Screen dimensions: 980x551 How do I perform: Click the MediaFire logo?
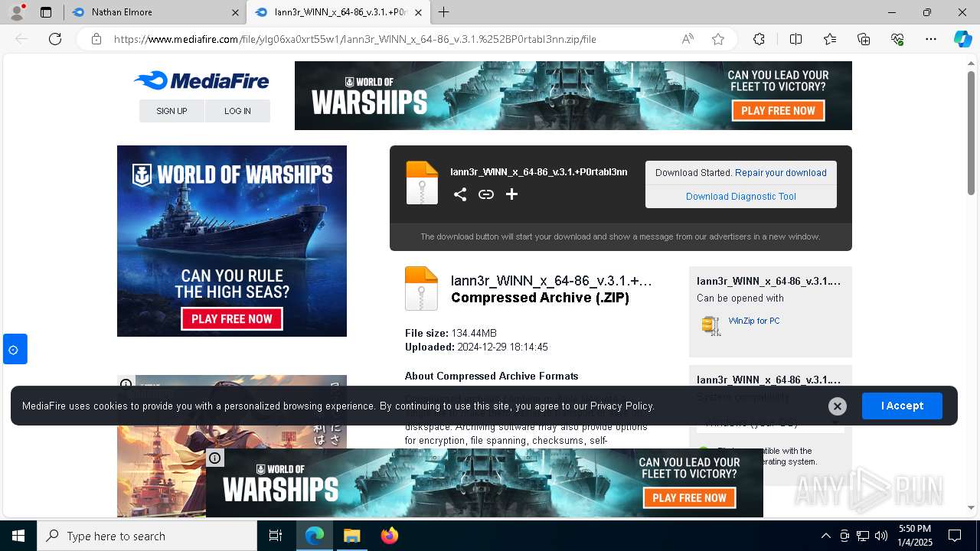201,80
